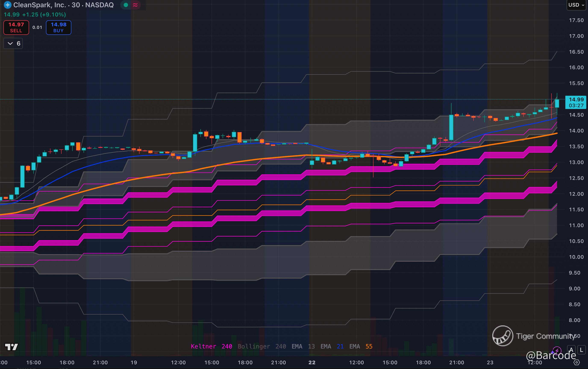Toggle log scale L button
Viewport: 588px width, 369px height.
(x=582, y=350)
